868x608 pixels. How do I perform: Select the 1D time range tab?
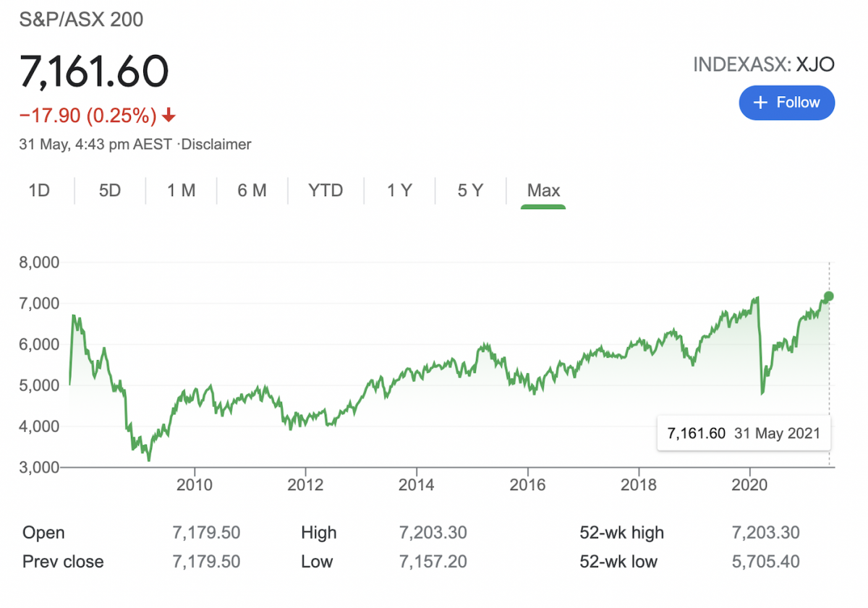tap(39, 191)
